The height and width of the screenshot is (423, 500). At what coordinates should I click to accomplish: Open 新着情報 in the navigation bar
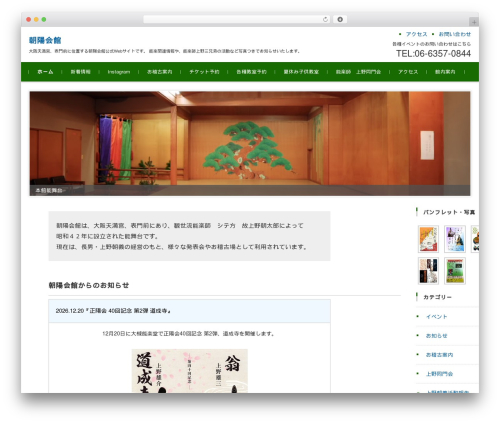(x=80, y=72)
